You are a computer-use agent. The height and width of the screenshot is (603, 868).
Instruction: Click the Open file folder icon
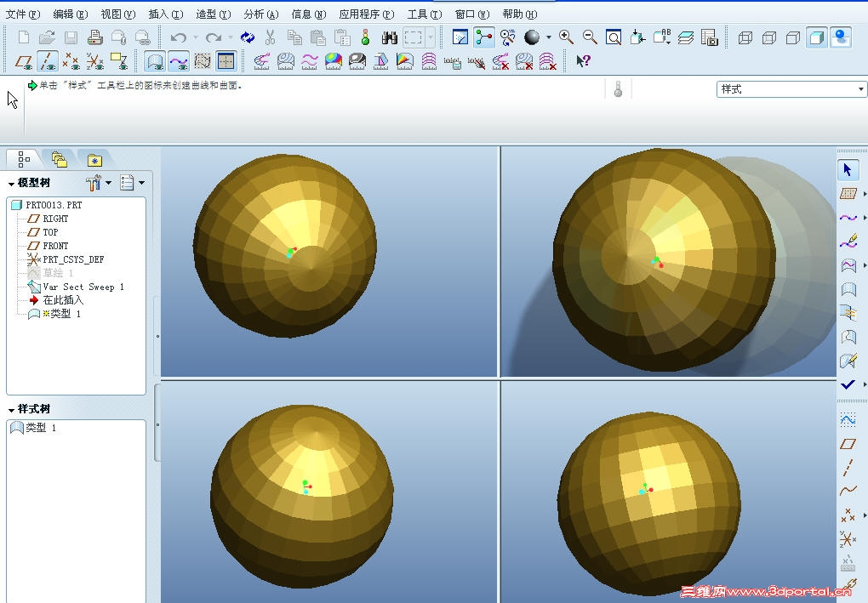coord(47,37)
